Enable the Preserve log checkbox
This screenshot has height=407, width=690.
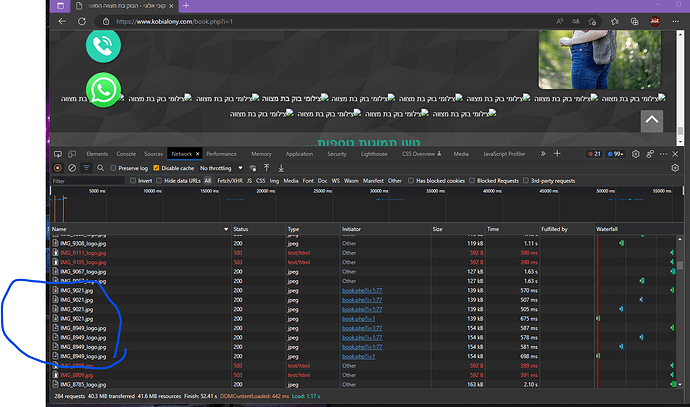click(113, 168)
